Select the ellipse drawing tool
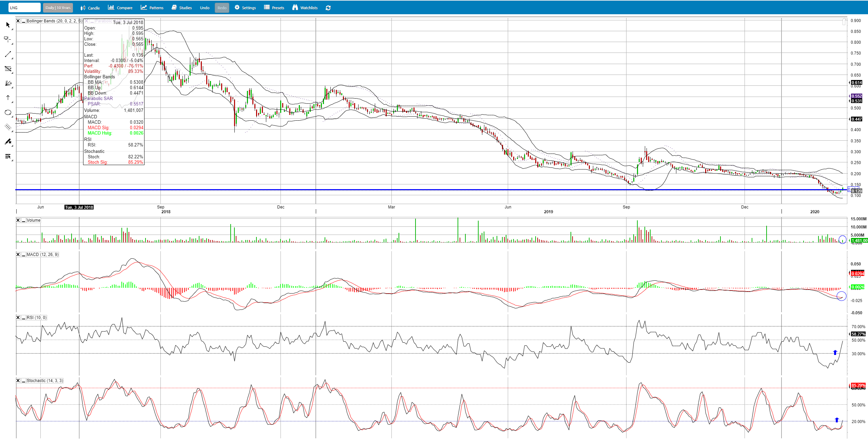This screenshot has height=440, width=868. 8,113
